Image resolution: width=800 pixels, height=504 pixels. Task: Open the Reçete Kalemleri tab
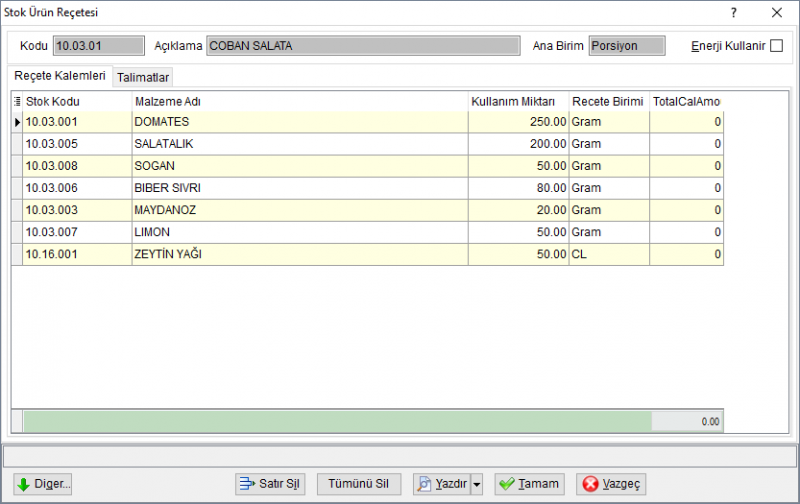click(60, 75)
